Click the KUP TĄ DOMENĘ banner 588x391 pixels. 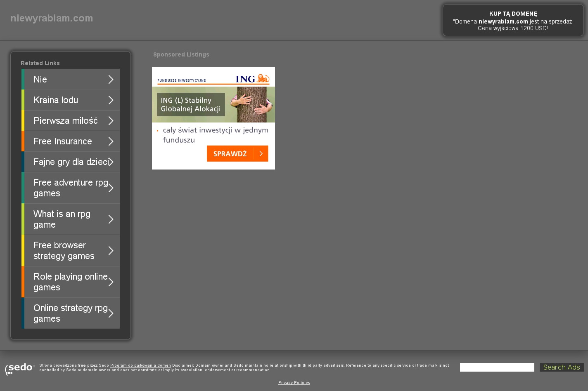click(x=513, y=21)
